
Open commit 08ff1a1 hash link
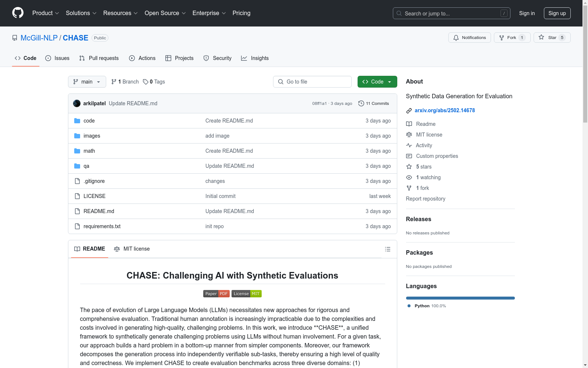[x=319, y=103]
